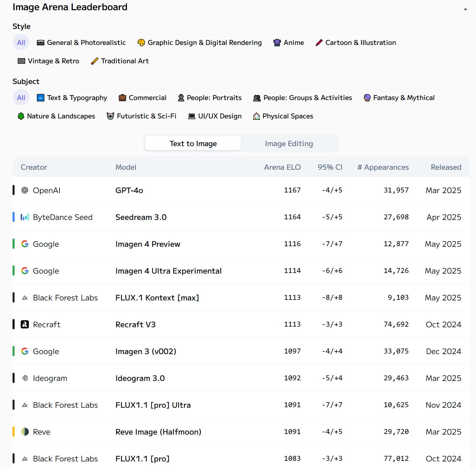Click the Google logo in the Imagen 3 (v002) row

click(x=25, y=351)
